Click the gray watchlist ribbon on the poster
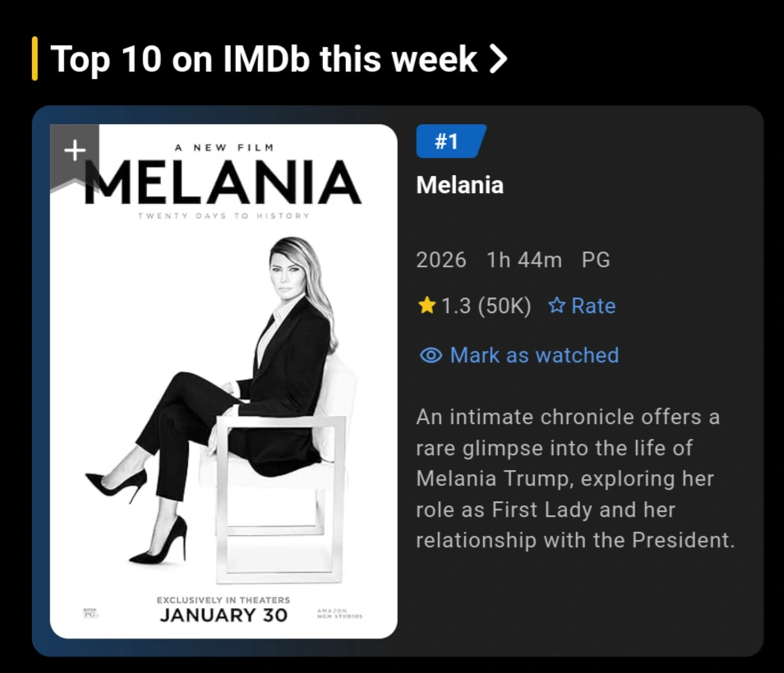The image size is (784, 673). pyautogui.click(x=73, y=149)
